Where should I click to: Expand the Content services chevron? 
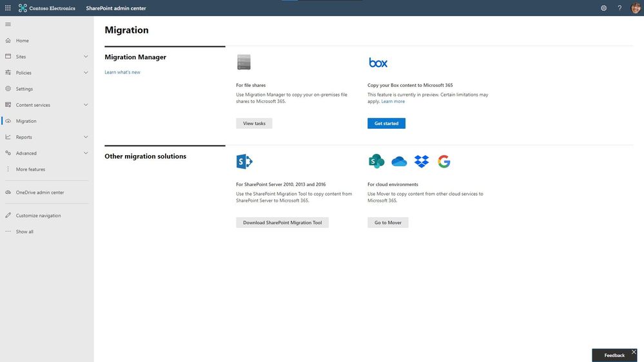(86, 104)
